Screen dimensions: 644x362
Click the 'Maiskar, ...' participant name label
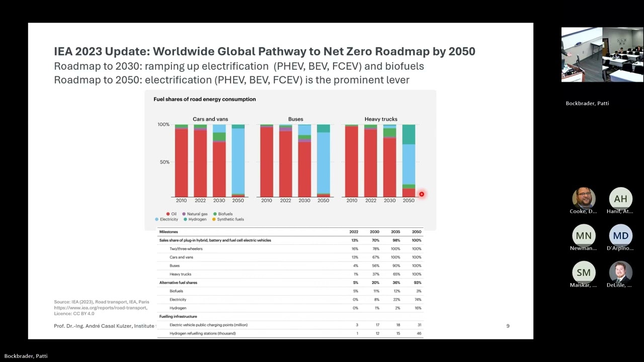(583, 285)
